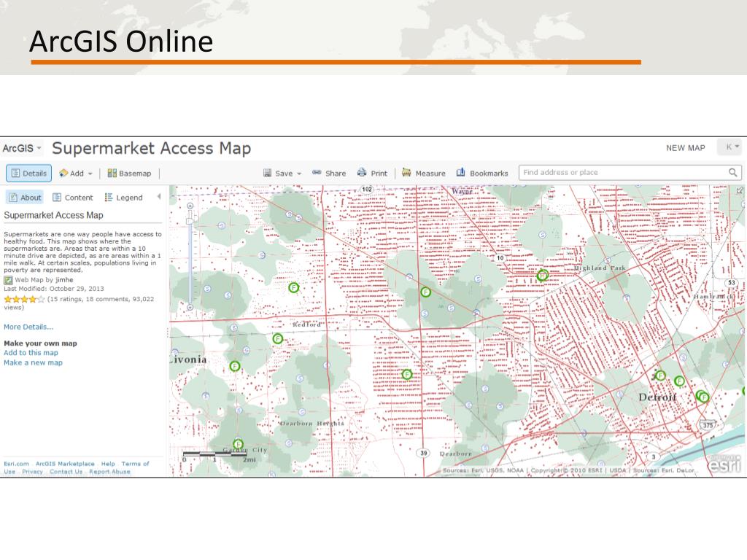Click the Supermarket Access Map page title
Screen dimensions: 747x560
coord(152,148)
